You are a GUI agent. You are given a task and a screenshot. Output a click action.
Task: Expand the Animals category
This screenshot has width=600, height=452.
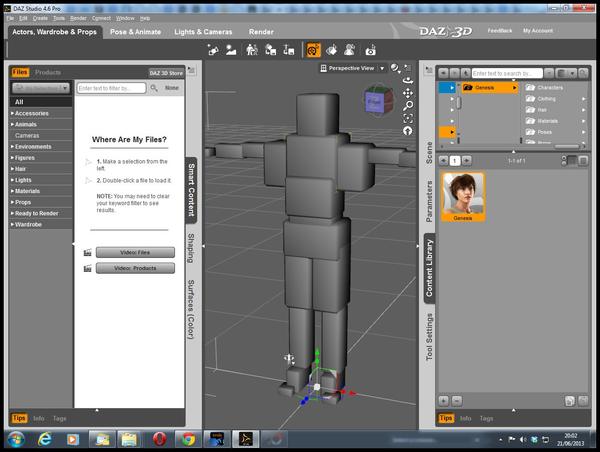pyautogui.click(x=12, y=124)
